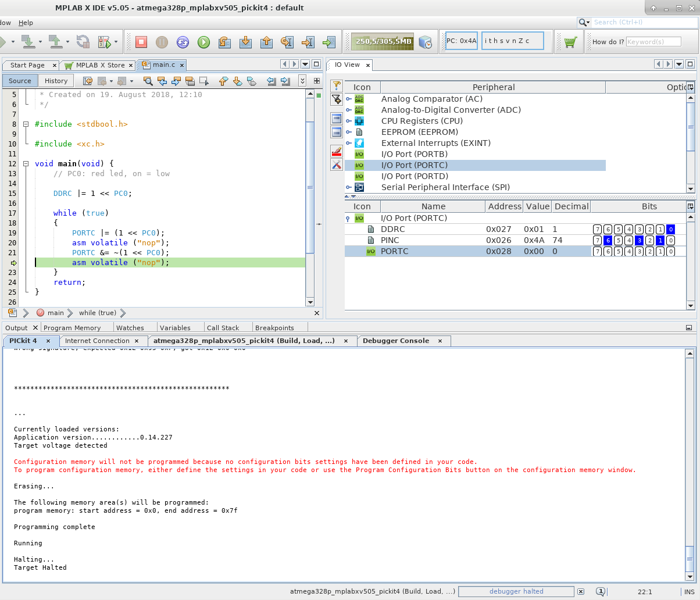Viewport: 700px width, 600px height.
Task: Click 'main' breadcrumb item
Action: click(x=56, y=313)
